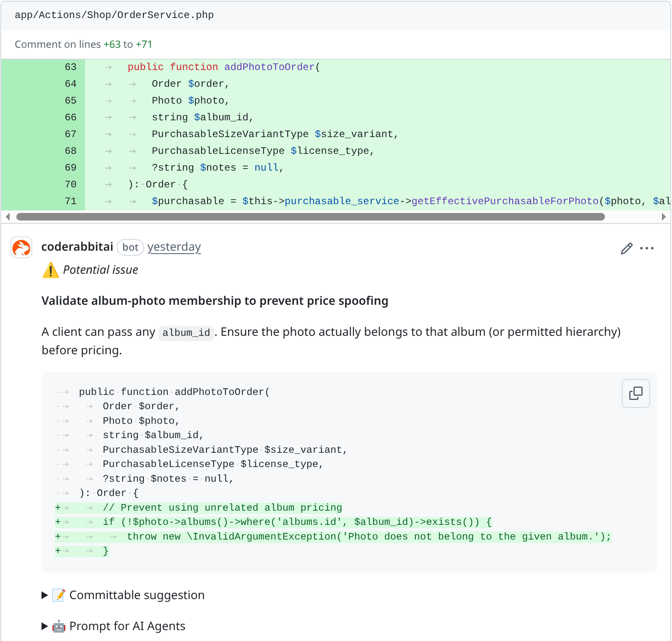This screenshot has width=672, height=641.
Task: Click the horizontal scrollbar thumb under the code
Action: point(310,217)
